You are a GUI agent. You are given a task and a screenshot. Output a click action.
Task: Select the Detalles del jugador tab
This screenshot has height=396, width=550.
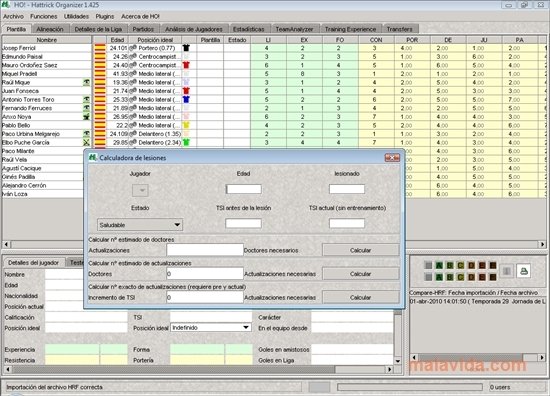(34, 263)
